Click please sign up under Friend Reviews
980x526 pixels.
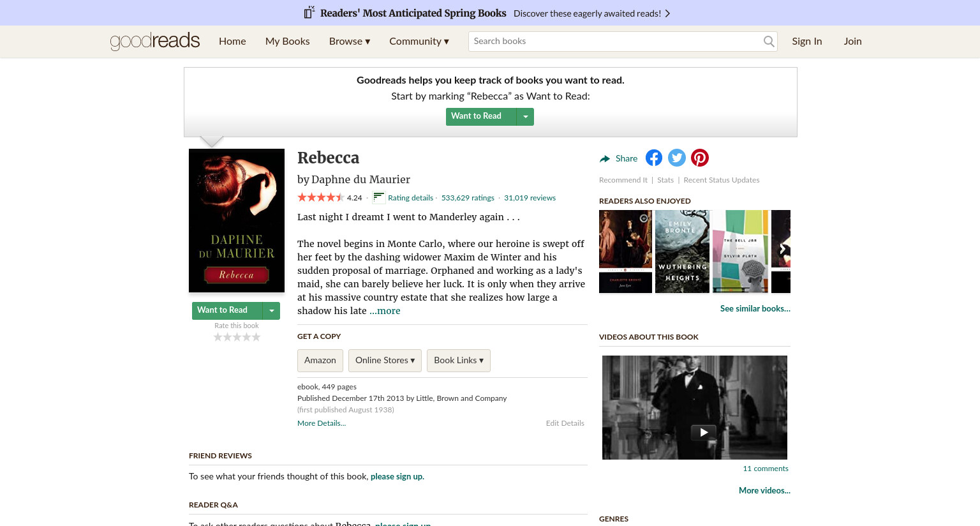pyautogui.click(x=397, y=476)
